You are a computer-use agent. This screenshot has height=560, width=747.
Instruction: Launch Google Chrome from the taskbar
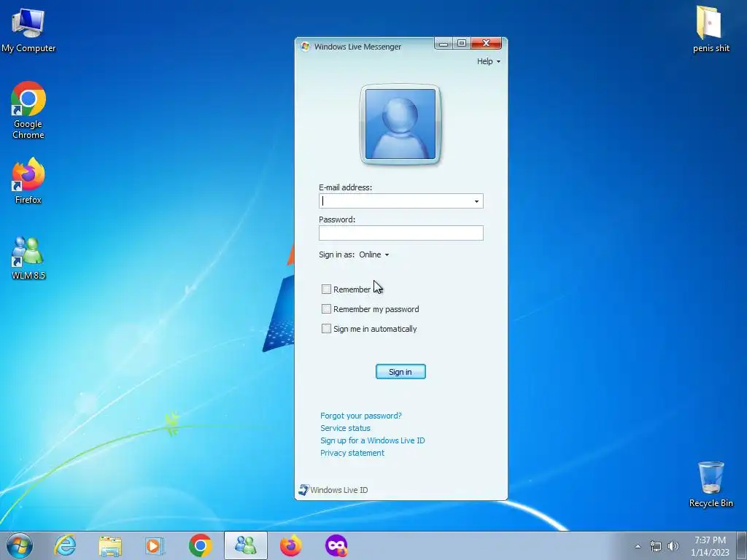[200, 545]
